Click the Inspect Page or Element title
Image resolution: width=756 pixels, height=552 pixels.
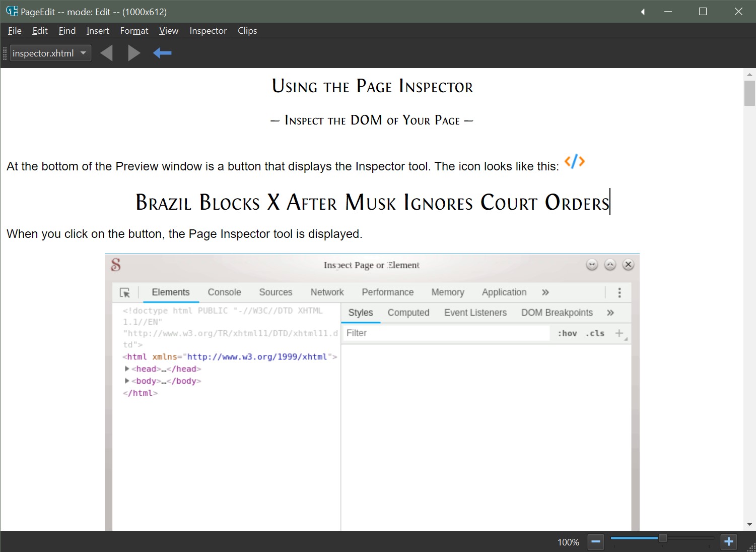[372, 265]
